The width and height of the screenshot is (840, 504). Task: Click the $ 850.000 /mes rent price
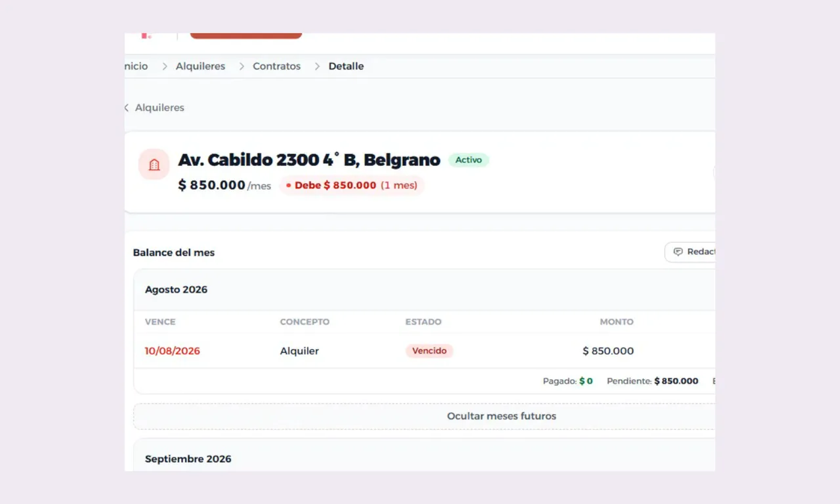(x=224, y=186)
